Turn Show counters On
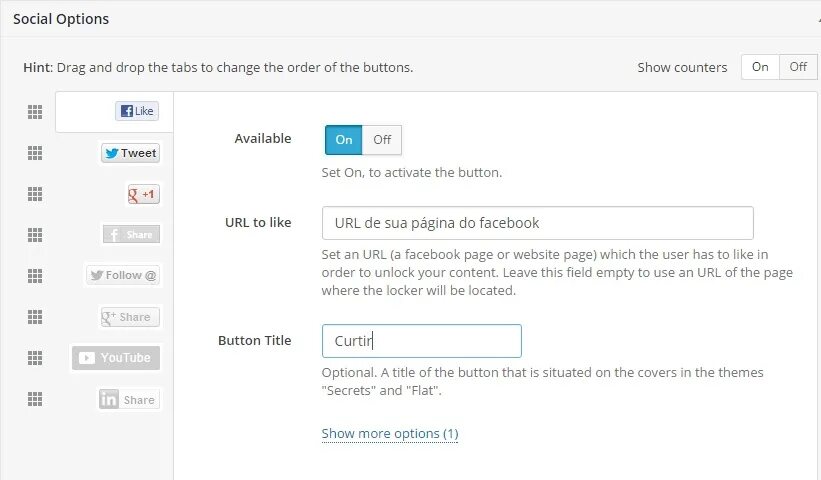This screenshot has height=480, width=821. [x=760, y=67]
